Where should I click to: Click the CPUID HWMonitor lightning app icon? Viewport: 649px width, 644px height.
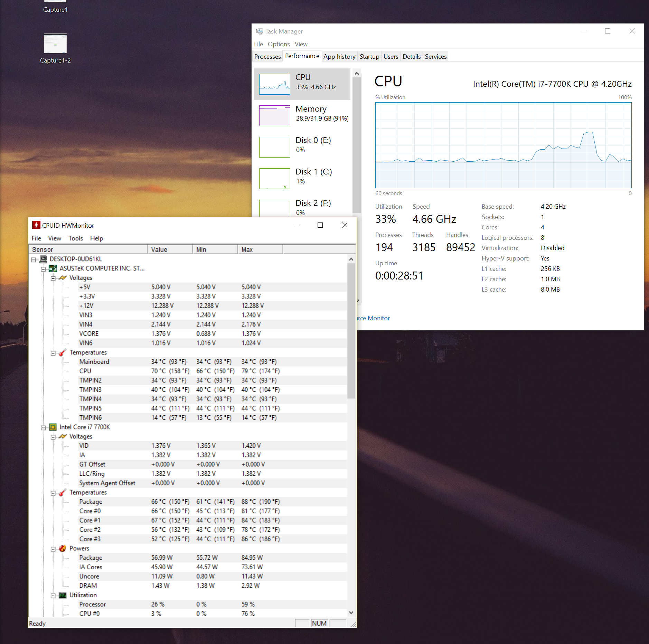click(x=36, y=225)
